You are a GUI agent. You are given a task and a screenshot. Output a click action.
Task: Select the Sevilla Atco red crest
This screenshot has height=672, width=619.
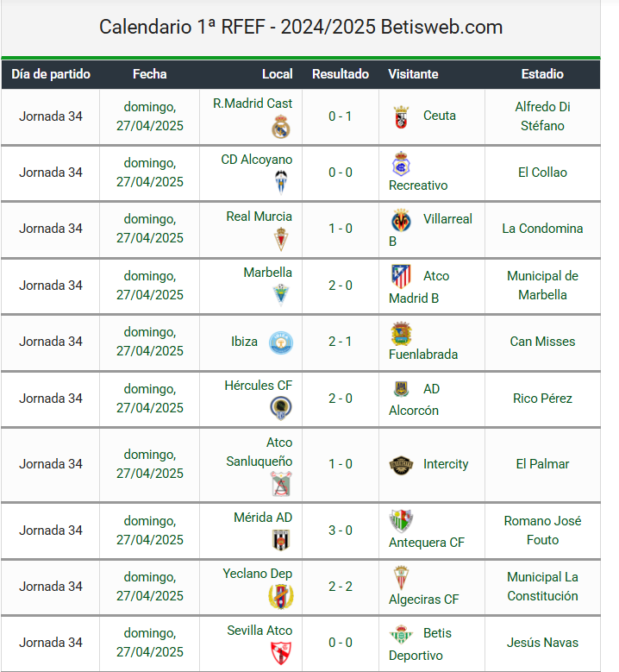[x=281, y=653]
